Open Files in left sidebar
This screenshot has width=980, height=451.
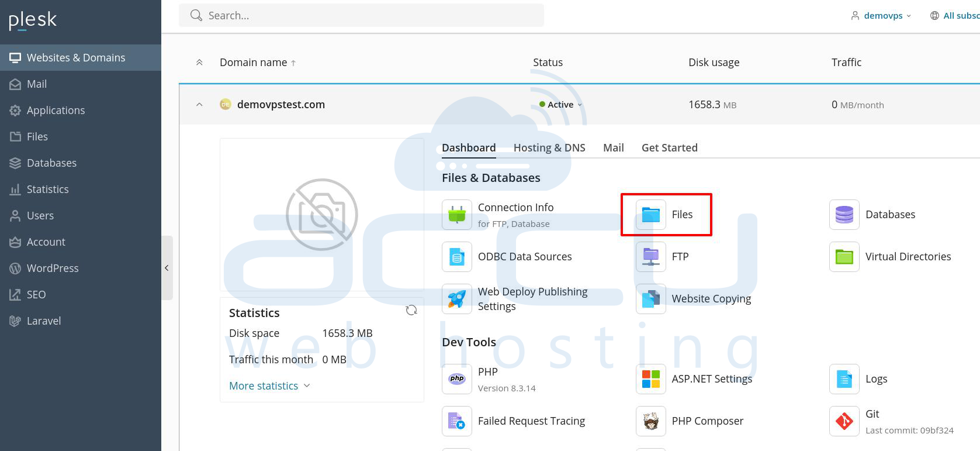81,136
